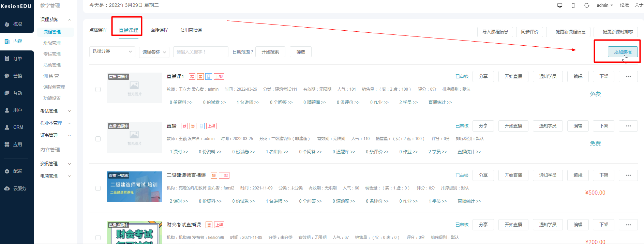
Task: Click the keyword search input field
Action: coord(200,52)
